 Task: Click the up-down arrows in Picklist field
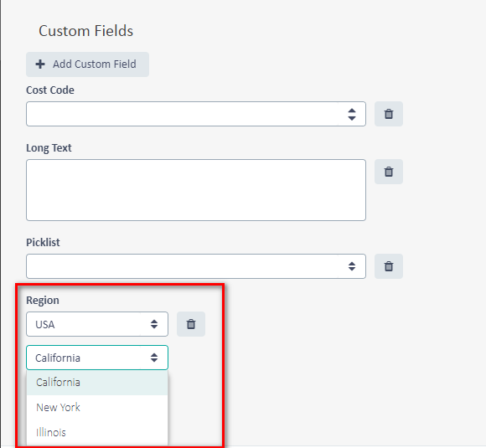pyautogui.click(x=351, y=266)
